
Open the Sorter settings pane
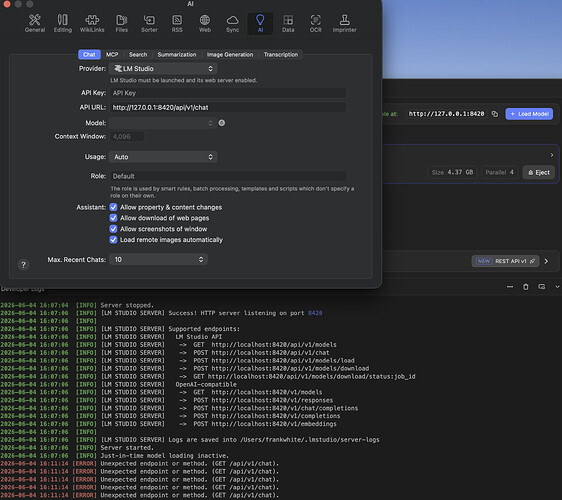(x=149, y=24)
